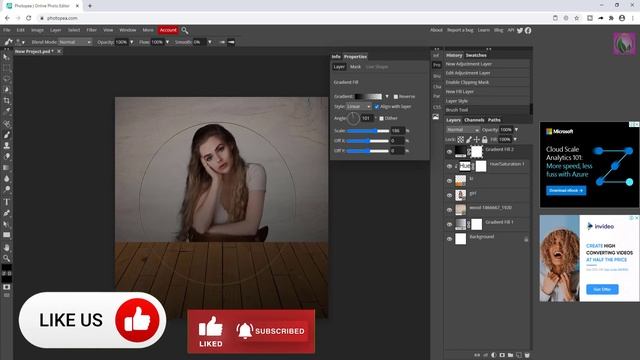Image resolution: width=640 pixels, height=360 pixels.
Task: Select the Crop tool
Action: pos(6,100)
